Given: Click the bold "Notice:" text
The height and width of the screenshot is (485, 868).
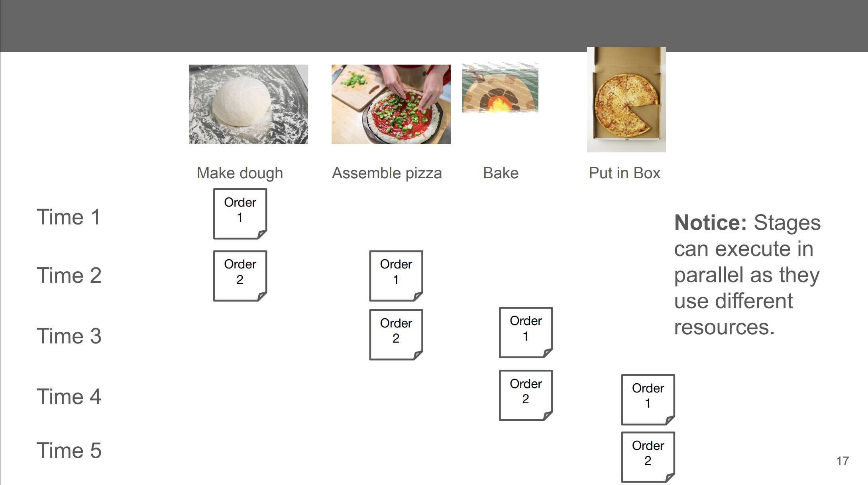Looking at the screenshot, I should coord(710,223).
